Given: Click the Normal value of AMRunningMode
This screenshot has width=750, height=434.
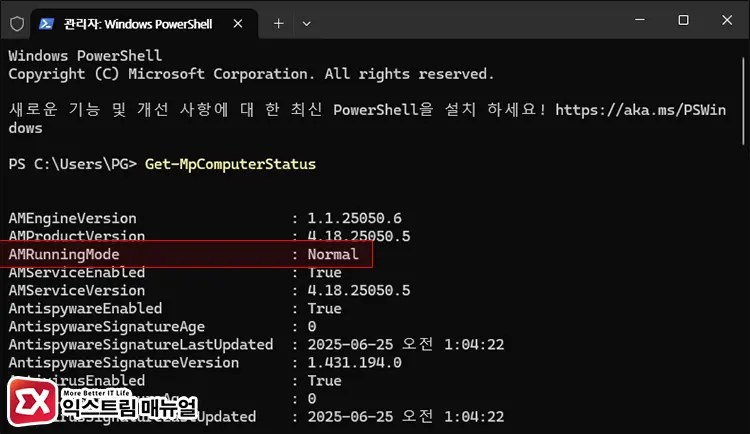Looking at the screenshot, I should coord(333,255).
